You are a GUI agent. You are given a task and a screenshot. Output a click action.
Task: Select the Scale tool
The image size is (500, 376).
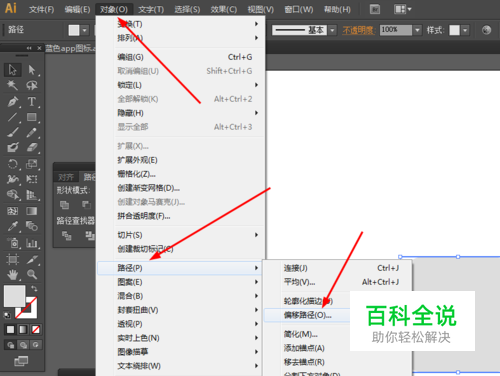[32, 164]
